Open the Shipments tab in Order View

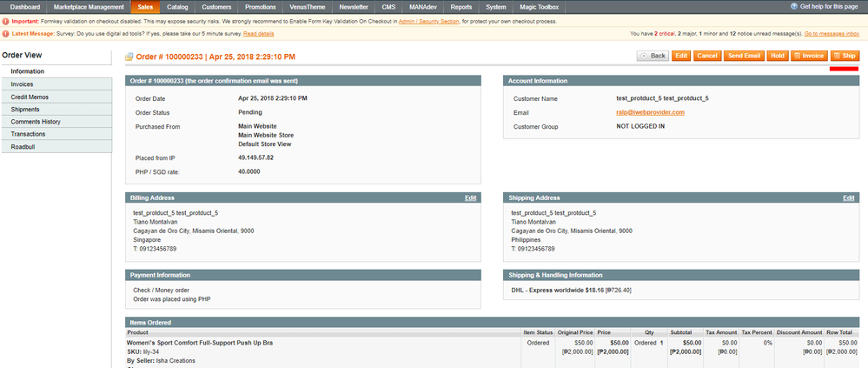pyautogui.click(x=25, y=109)
